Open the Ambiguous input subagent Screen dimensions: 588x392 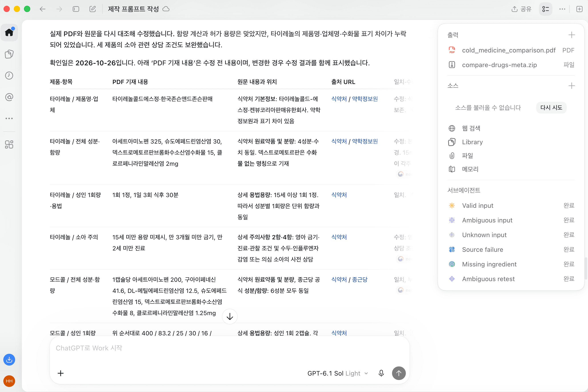pyautogui.click(x=511, y=220)
